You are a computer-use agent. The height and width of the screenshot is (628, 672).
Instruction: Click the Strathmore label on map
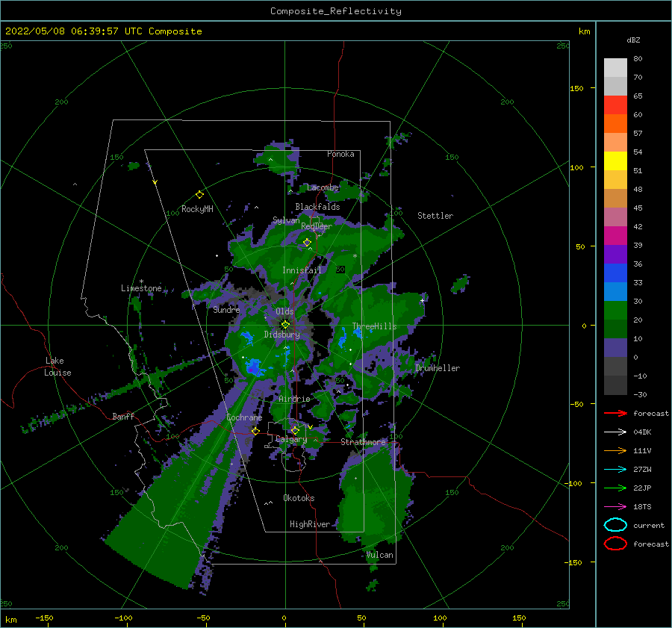tap(363, 442)
